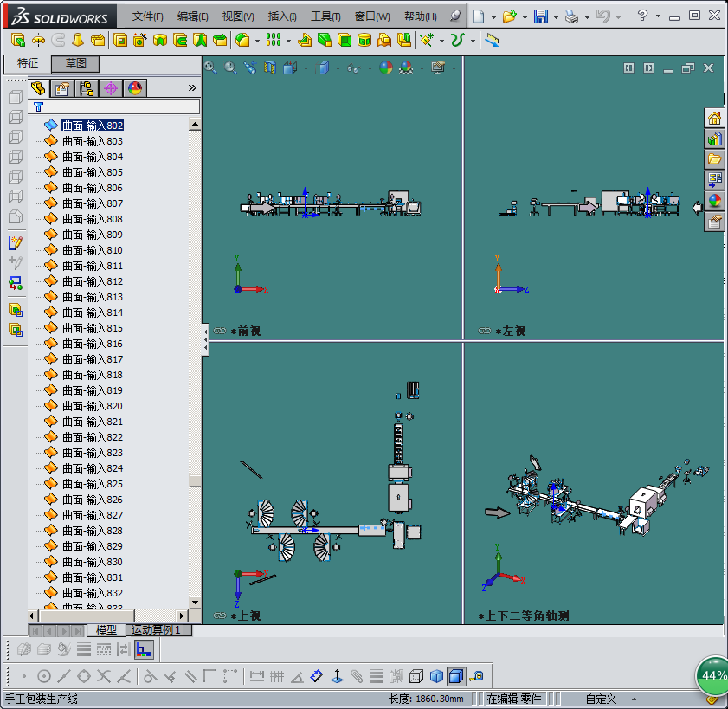Screen dimensions: 728x709
Task: Select the Shell feature tool
Action: click(345, 41)
